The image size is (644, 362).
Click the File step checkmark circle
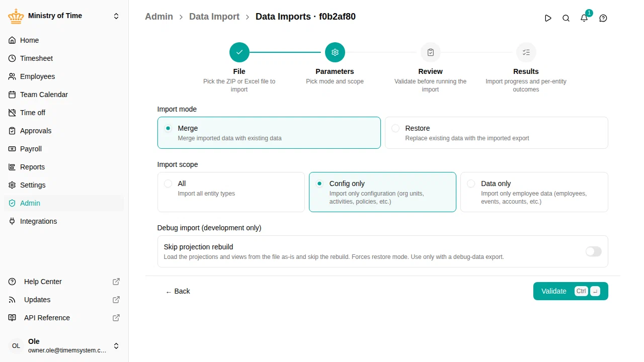[239, 52]
